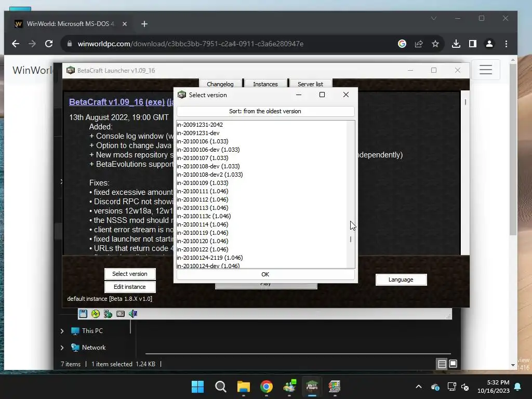The height and width of the screenshot is (399, 532).
Task: Select version in-20100109 (1.033)
Action: pos(261,183)
